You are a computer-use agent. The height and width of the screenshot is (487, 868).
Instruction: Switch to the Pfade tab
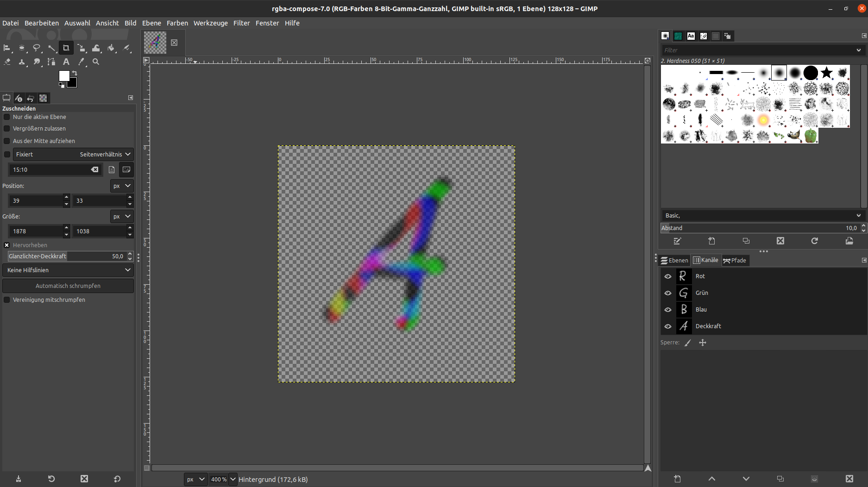pyautogui.click(x=735, y=260)
